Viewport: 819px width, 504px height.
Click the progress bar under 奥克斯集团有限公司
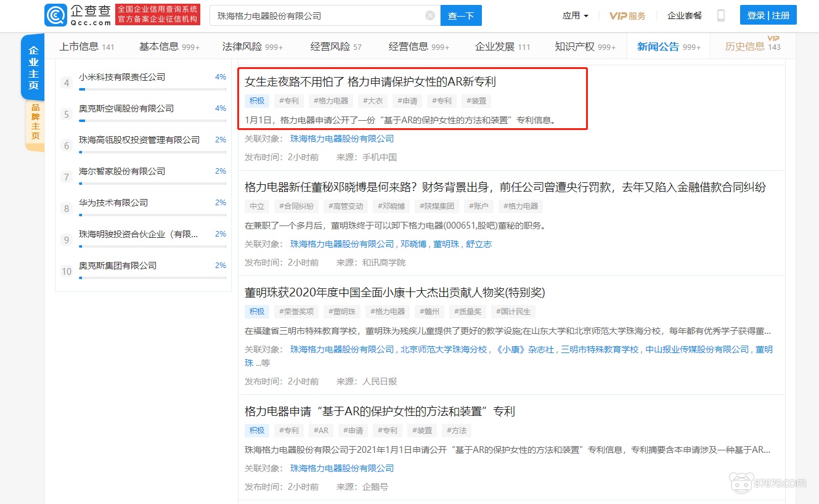pyautogui.click(x=152, y=278)
